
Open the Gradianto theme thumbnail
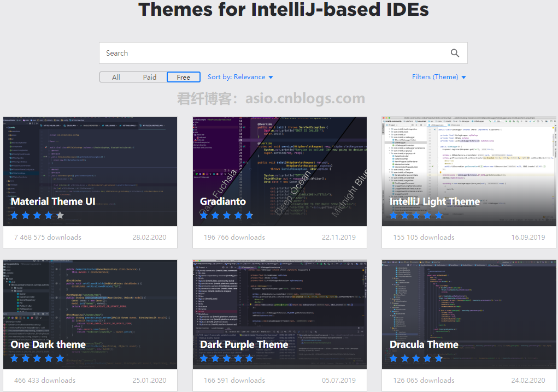tap(280, 171)
